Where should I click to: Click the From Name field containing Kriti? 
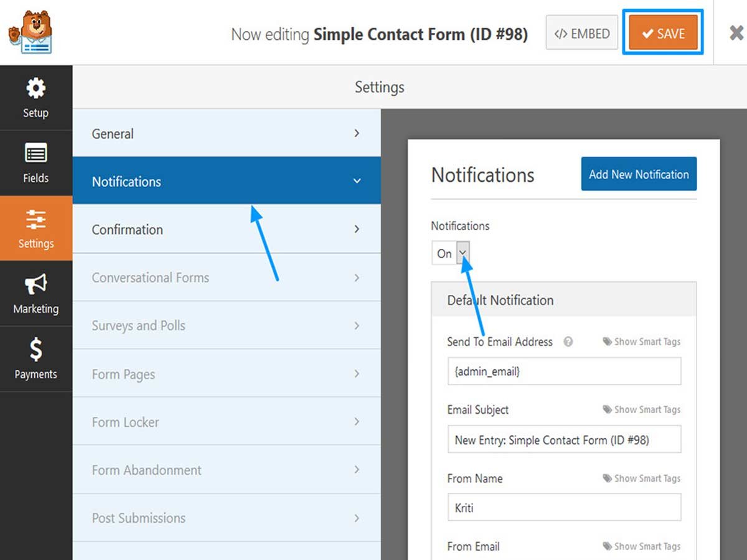[564, 508]
